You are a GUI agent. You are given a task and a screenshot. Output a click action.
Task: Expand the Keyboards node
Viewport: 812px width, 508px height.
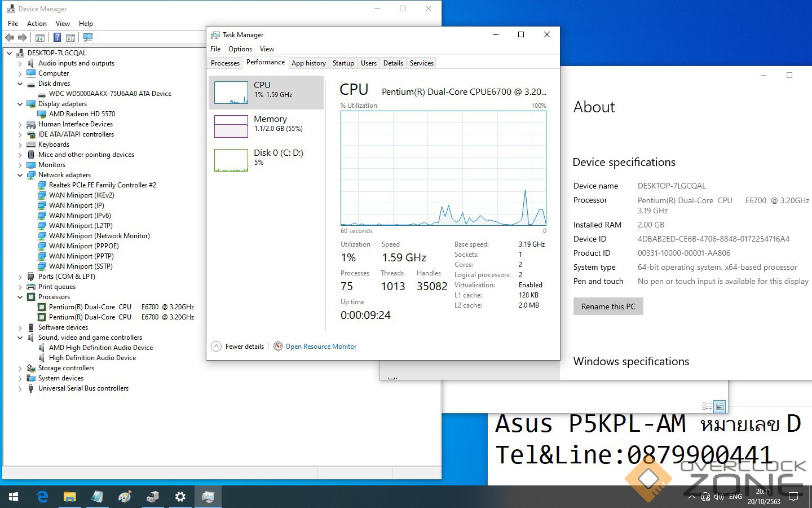click(x=20, y=144)
